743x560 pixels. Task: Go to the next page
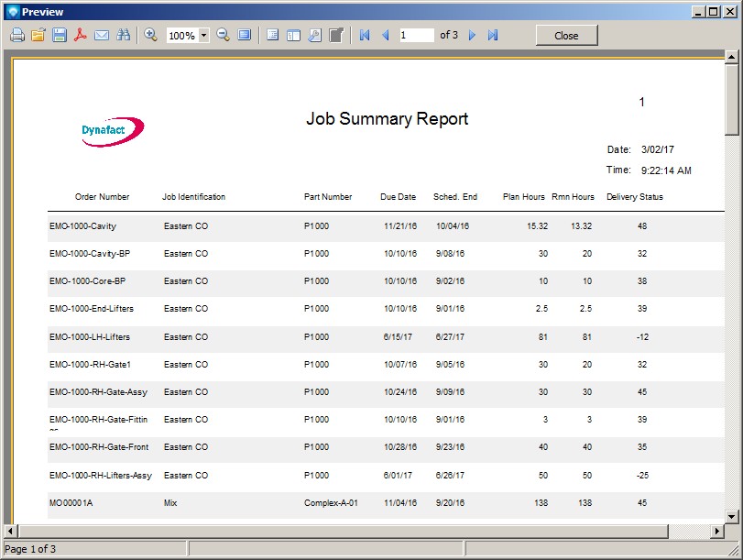(x=473, y=35)
